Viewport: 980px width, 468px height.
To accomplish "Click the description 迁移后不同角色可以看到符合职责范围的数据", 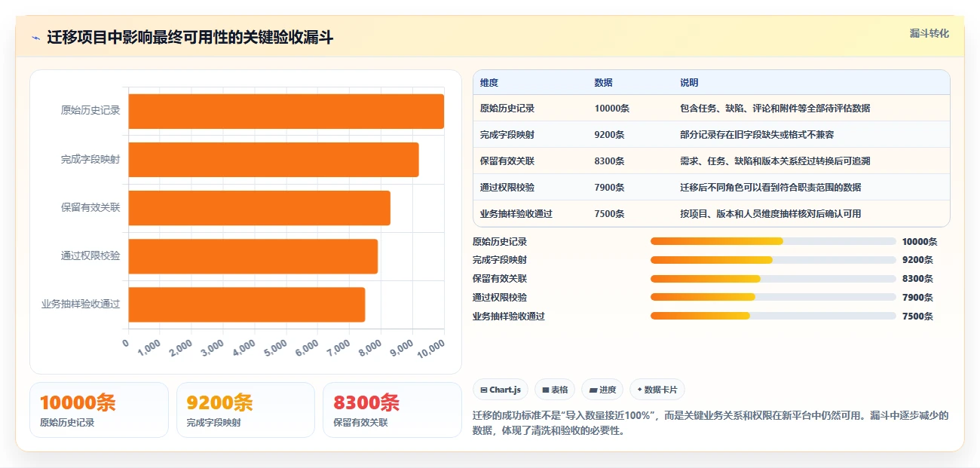I will point(770,187).
